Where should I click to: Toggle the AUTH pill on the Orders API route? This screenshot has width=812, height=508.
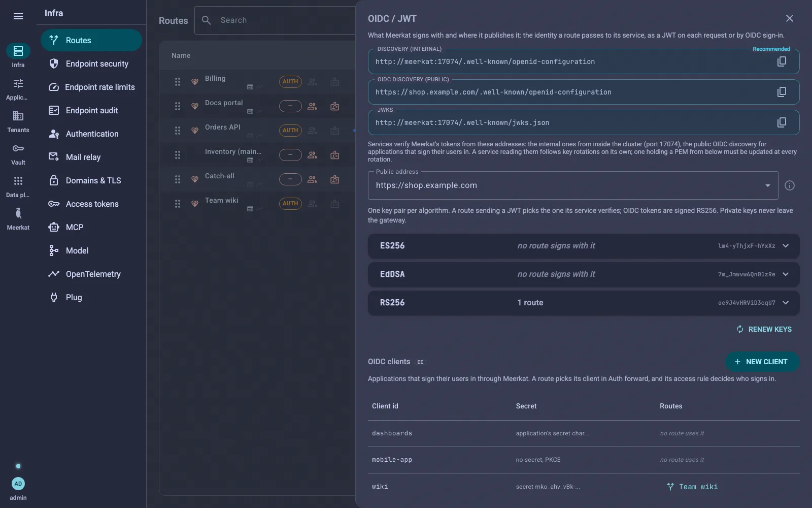click(x=290, y=131)
